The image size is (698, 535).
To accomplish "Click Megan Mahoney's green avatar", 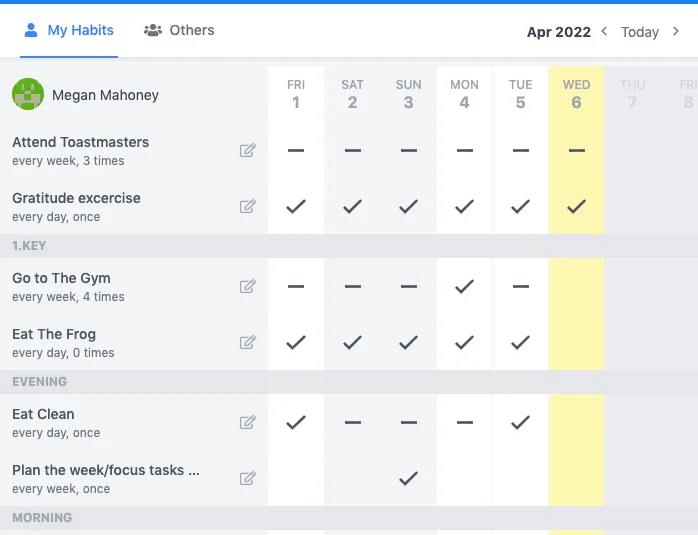I will coord(28,95).
